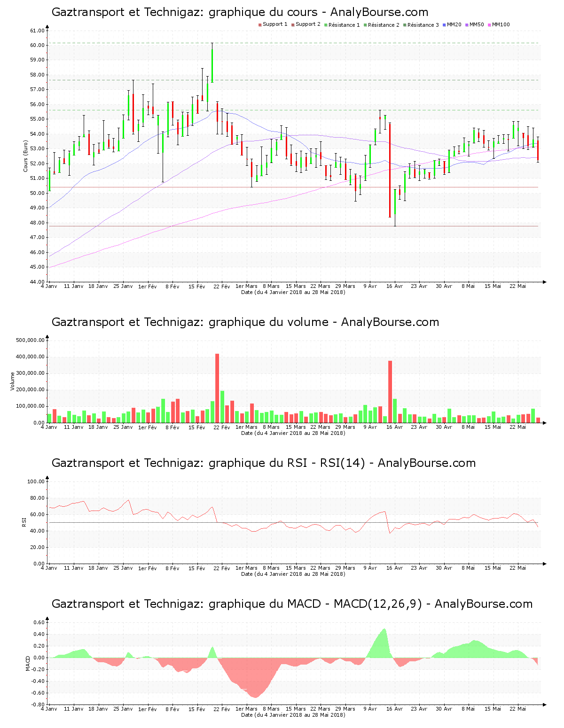
Task: Click the date range caption under the volume chart
Action: [x=293, y=433]
